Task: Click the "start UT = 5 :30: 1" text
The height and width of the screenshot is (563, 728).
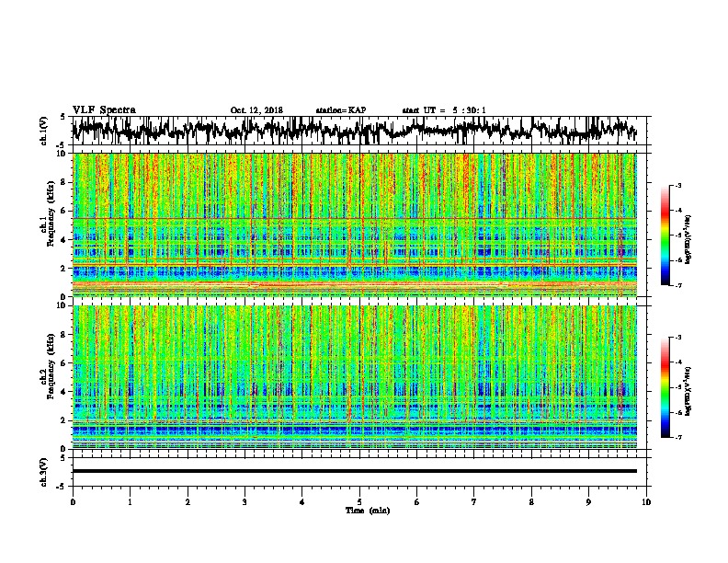Action: point(444,110)
